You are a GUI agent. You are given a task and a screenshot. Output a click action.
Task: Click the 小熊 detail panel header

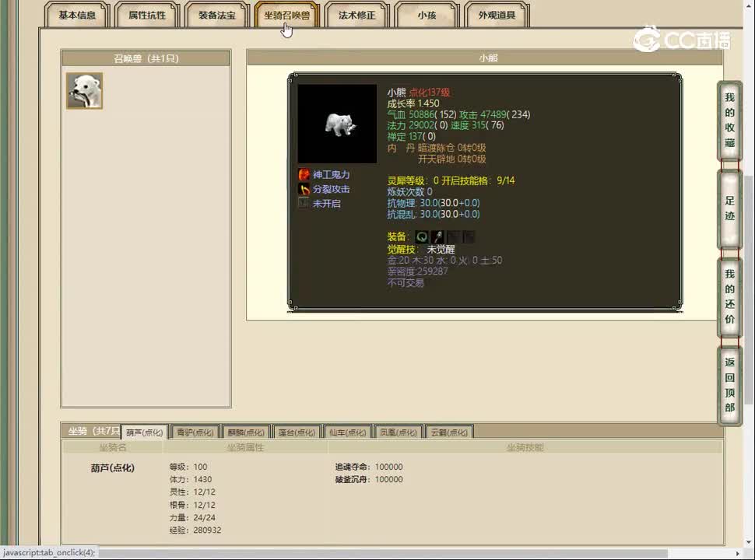[x=485, y=58]
